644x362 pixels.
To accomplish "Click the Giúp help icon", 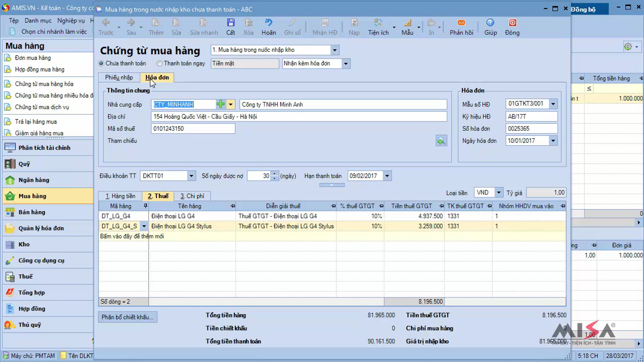I will click(x=490, y=23).
